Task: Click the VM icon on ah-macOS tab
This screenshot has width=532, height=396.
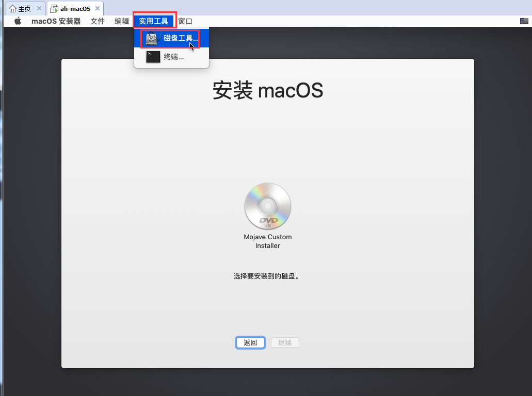Action: 54,9
